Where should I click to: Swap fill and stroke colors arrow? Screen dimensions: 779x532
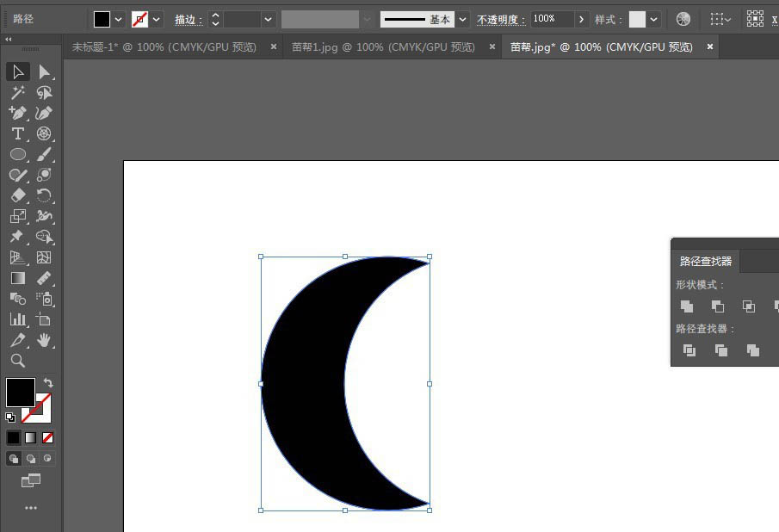click(48, 383)
